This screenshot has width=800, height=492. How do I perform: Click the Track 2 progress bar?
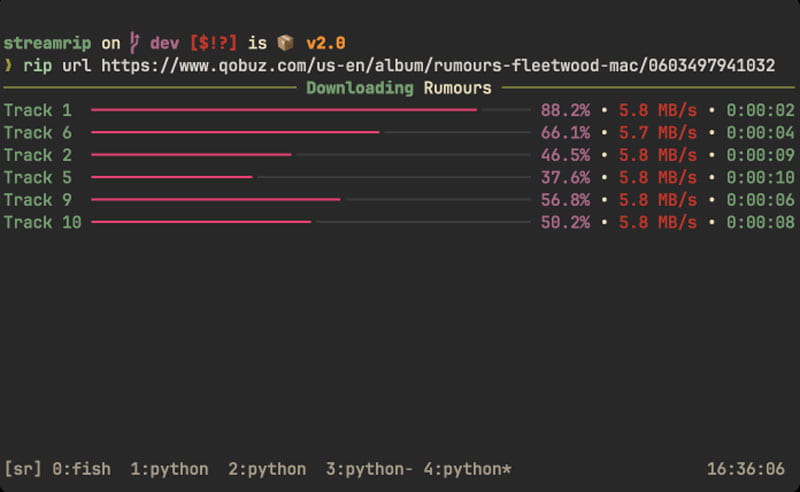point(311,155)
